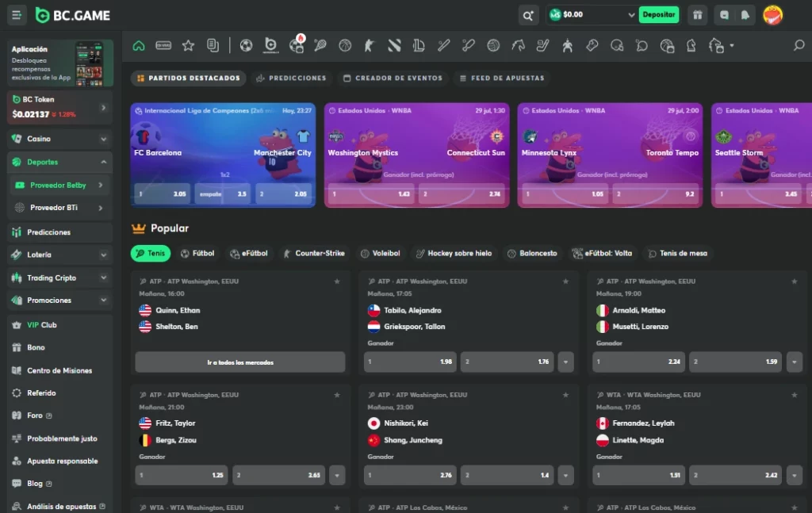The width and height of the screenshot is (812, 513).
Task: Select the Tenis de mesa filter
Action: coord(678,253)
